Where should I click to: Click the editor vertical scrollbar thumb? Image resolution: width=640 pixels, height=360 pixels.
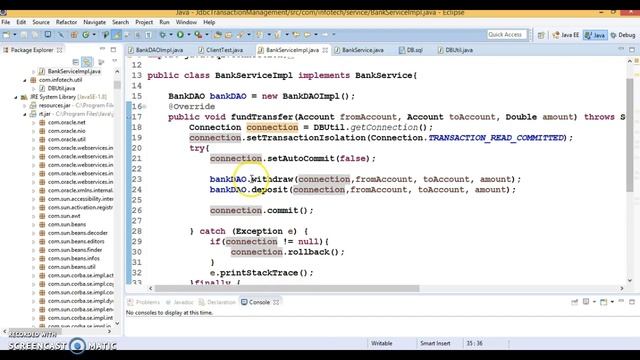[x=630, y=135]
